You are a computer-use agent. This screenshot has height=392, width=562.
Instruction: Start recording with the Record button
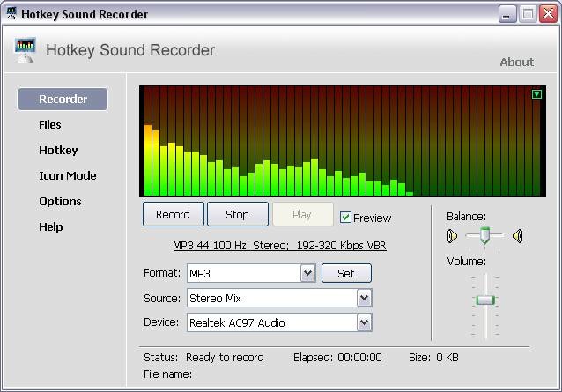(174, 214)
